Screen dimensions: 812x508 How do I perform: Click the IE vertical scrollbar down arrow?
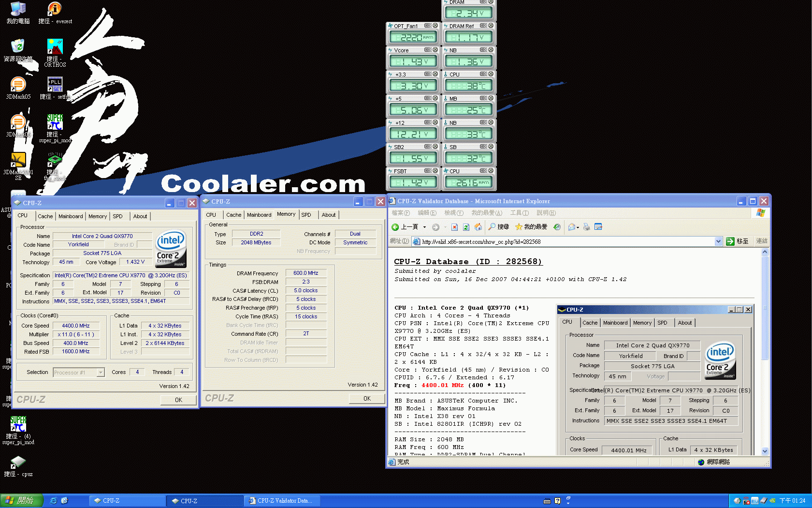[765, 451]
